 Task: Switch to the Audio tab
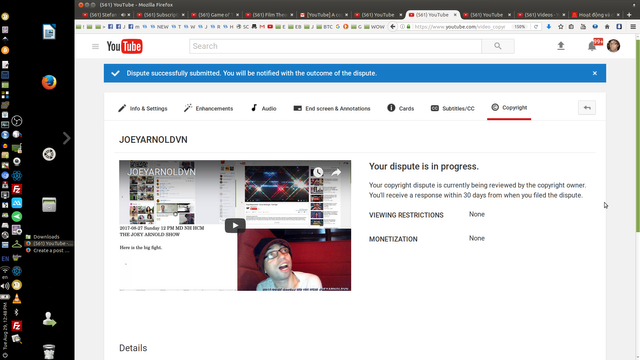point(263,108)
